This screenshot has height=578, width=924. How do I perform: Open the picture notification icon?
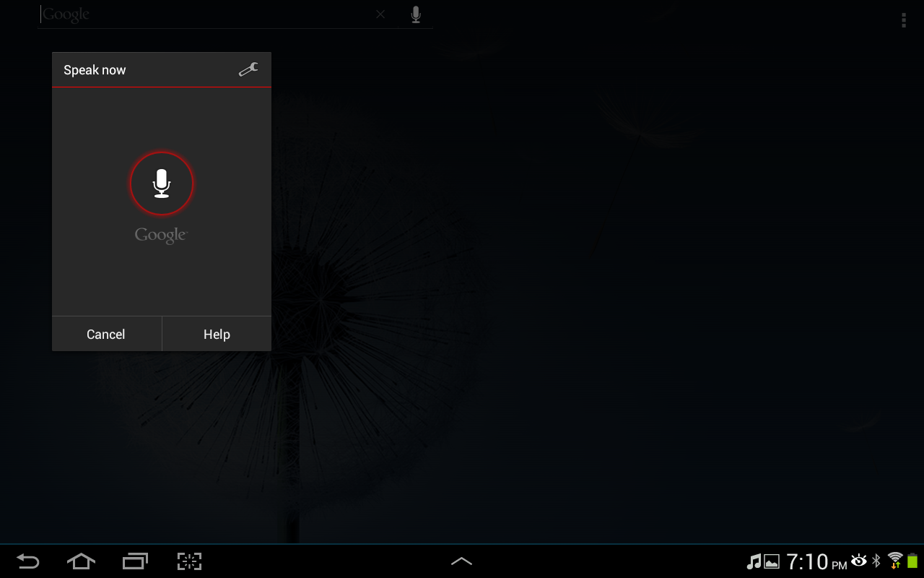tap(772, 561)
